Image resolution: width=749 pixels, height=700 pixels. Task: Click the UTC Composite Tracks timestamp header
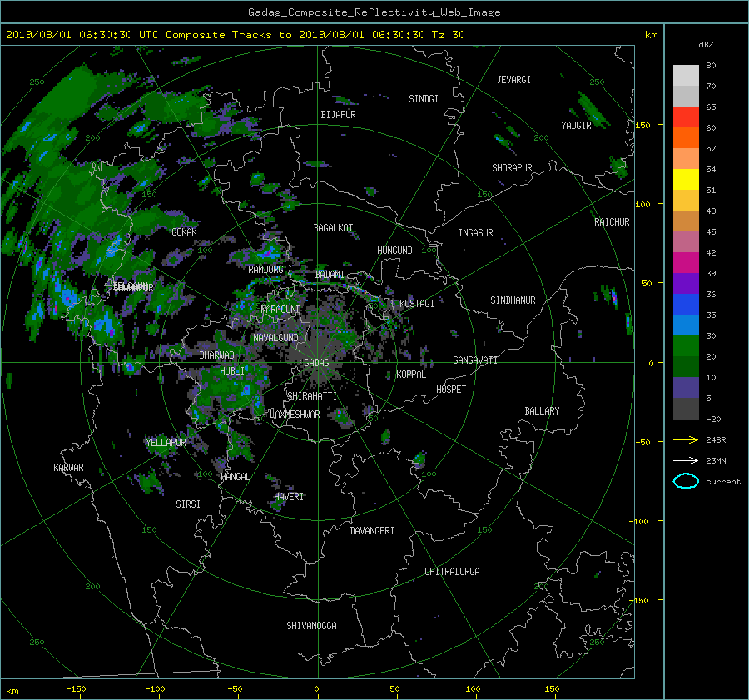click(x=235, y=35)
